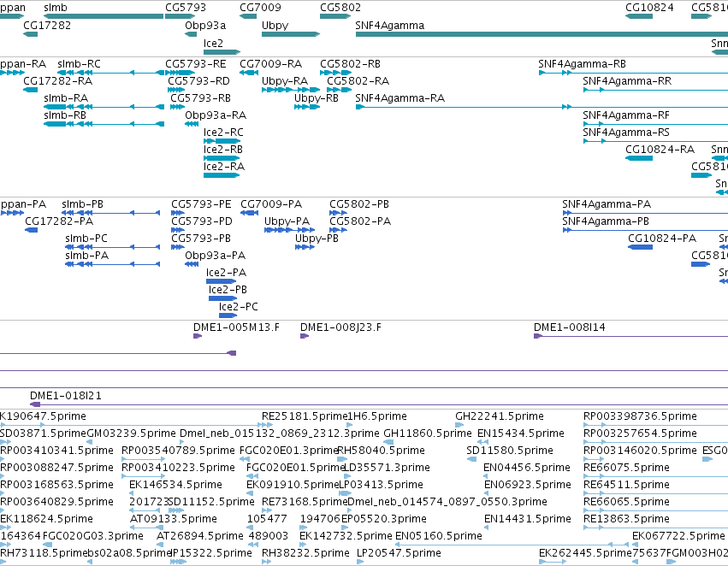Click transcript label CG7009-RA
Screen dimensions: 728x566
pyautogui.click(x=270, y=64)
